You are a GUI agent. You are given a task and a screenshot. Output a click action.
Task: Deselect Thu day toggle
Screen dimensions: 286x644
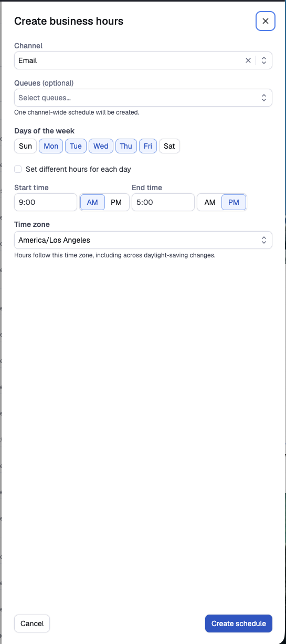(x=126, y=146)
